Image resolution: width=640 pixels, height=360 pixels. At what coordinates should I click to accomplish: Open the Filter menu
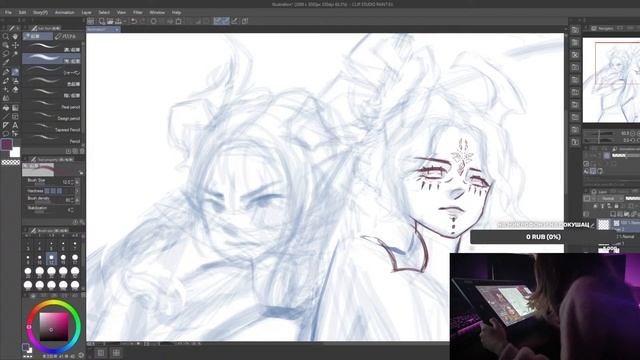[x=138, y=13]
